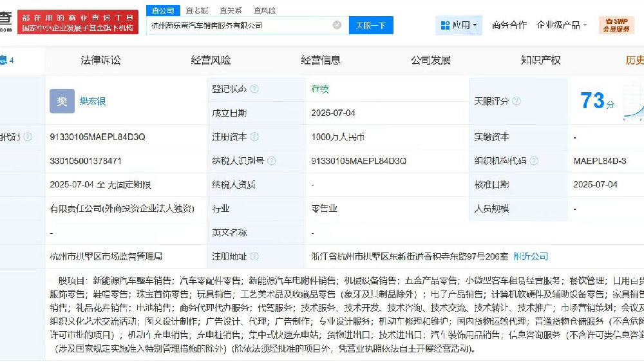Show help for 登记状态
The width and height of the screenshot is (644, 362).
point(254,89)
